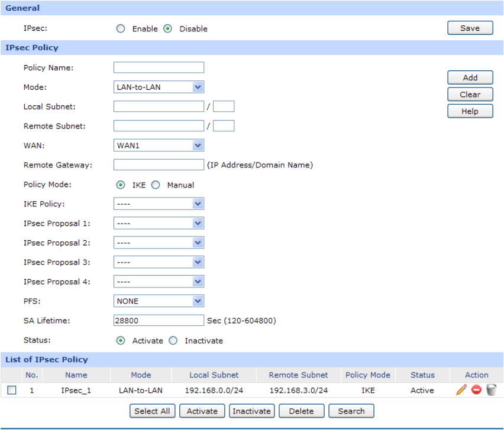Image resolution: width=504 pixels, height=430 pixels.
Task: Expand the IPsec Proposal 3 dropdown
Action: [x=159, y=262]
